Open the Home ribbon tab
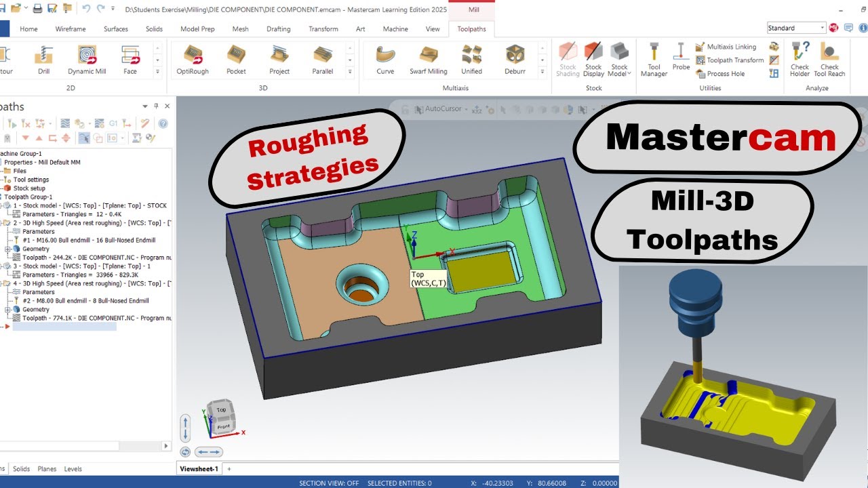Screen dimensions: 868x488 [x=28, y=29]
